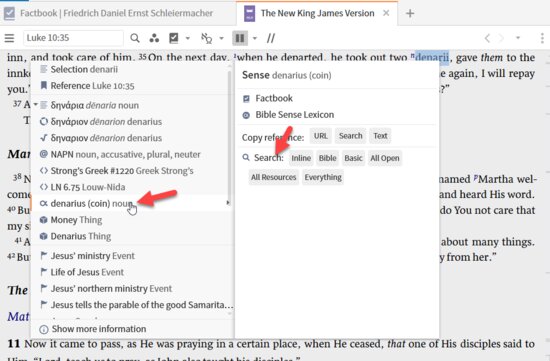Click the double slash link set icon
This screenshot has height=361, width=550.
(x=271, y=38)
